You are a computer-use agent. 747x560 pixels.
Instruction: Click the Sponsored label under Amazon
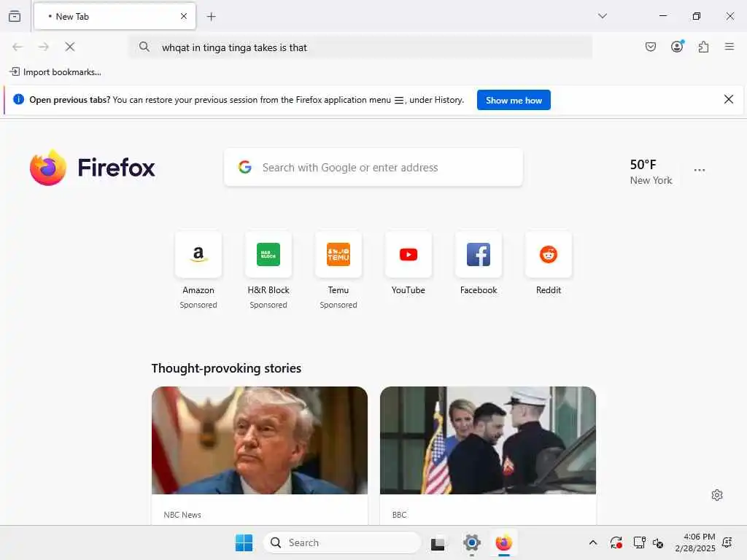point(198,305)
